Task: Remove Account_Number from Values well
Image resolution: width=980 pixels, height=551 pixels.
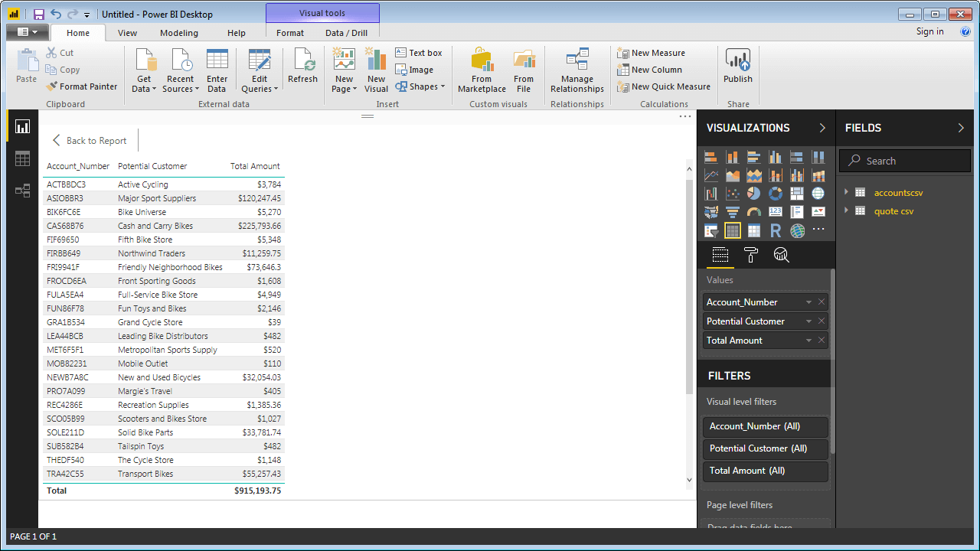Action: 822,302
